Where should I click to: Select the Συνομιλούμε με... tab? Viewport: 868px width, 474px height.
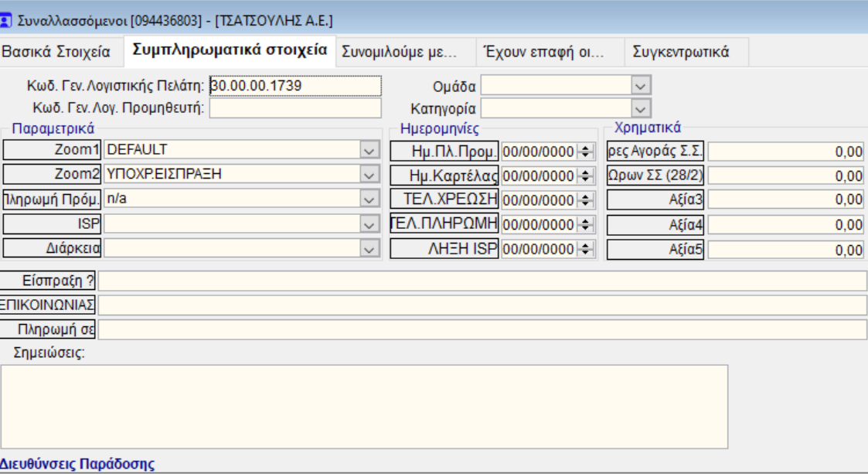[x=400, y=53]
